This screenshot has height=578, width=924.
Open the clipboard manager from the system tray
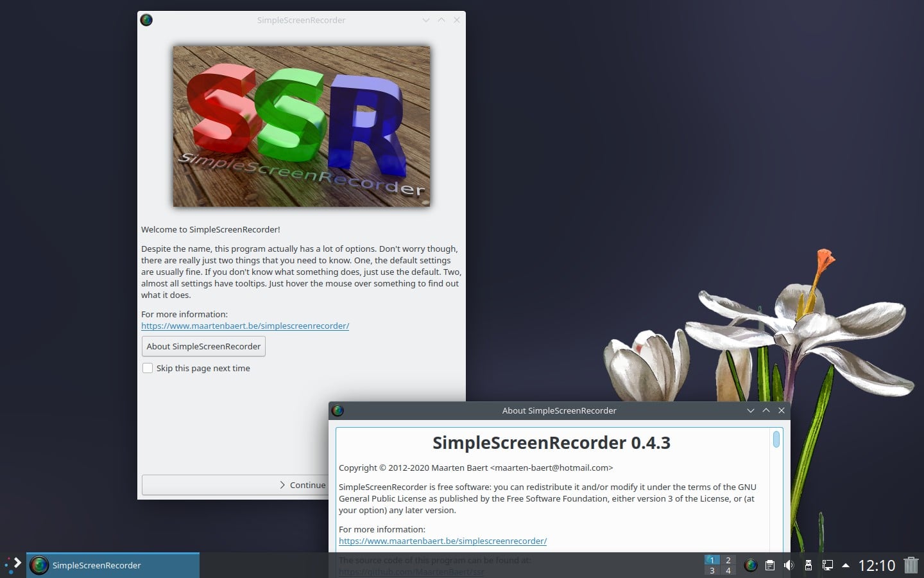[769, 565]
